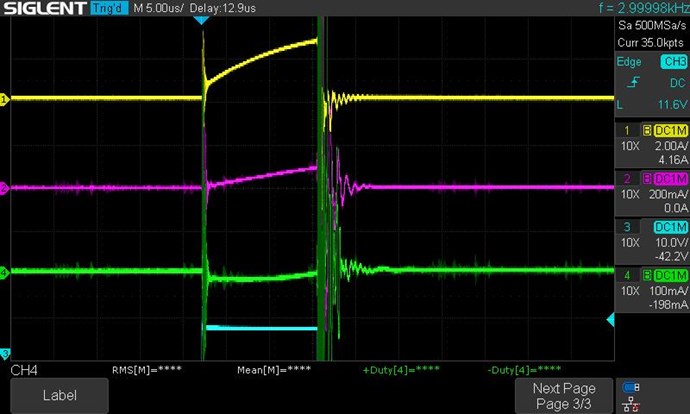Open channel 3 cyan DC1M badge
The image size is (690, 414).
point(670,227)
